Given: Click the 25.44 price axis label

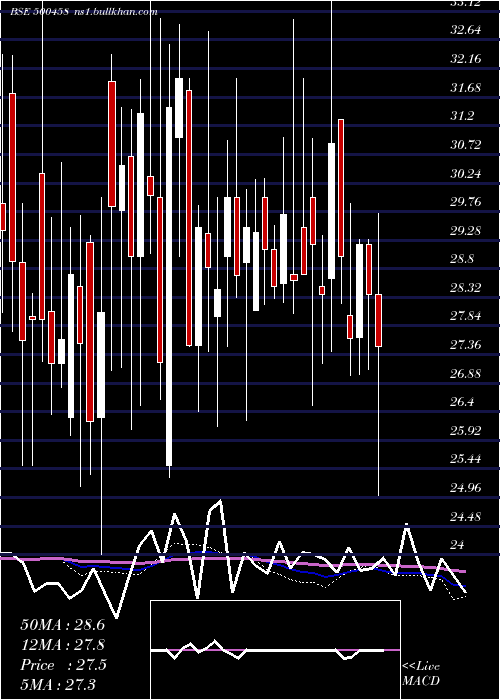Looking at the screenshot, I should pyautogui.click(x=466, y=459).
